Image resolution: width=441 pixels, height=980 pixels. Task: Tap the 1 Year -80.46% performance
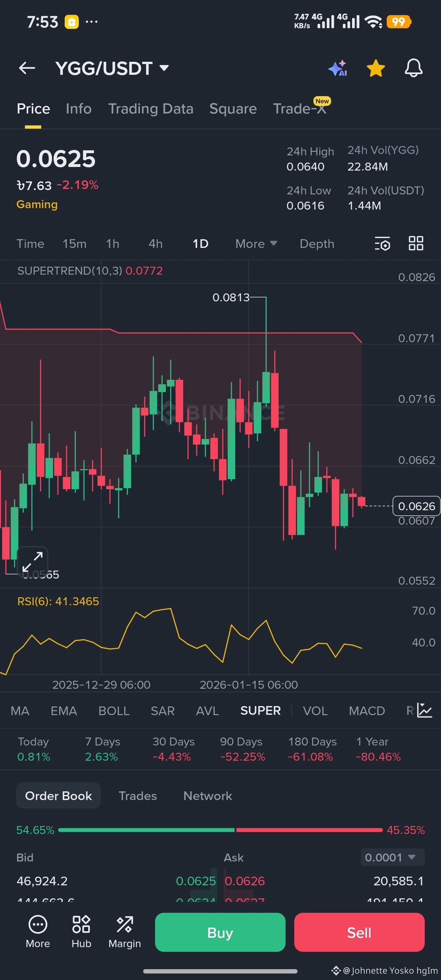pyautogui.click(x=378, y=749)
